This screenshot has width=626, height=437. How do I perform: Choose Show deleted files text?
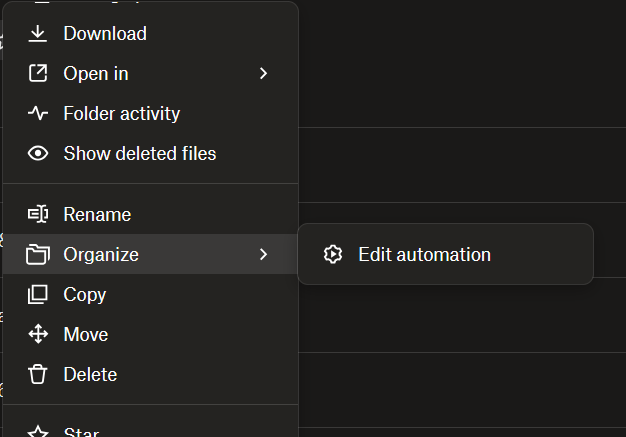click(139, 154)
